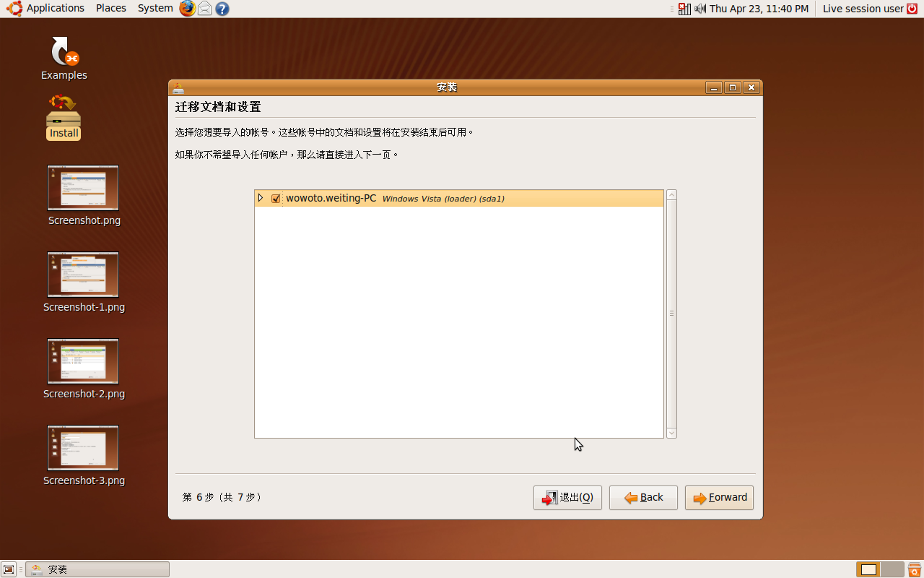Click the 第 6 步 (共 7 步) step label
The height and width of the screenshot is (578, 924).
tap(222, 497)
